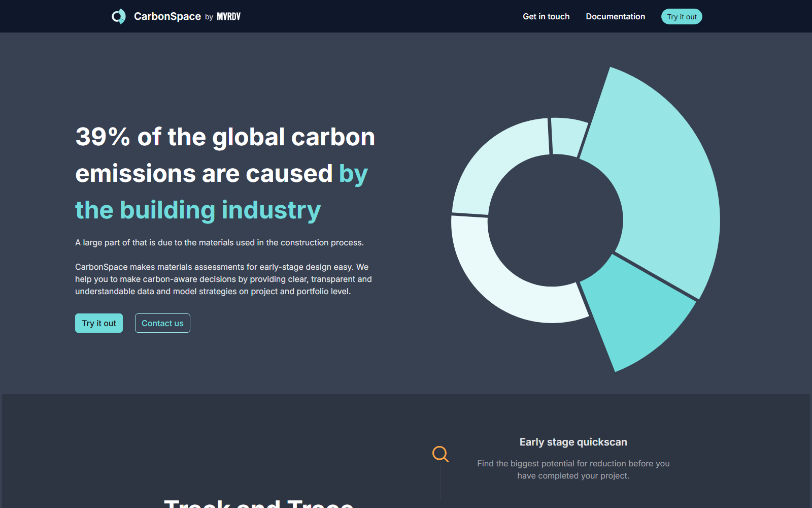The image size is (812, 508).
Task: Click the 'Find the biggest potential' description
Action: click(x=573, y=469)
